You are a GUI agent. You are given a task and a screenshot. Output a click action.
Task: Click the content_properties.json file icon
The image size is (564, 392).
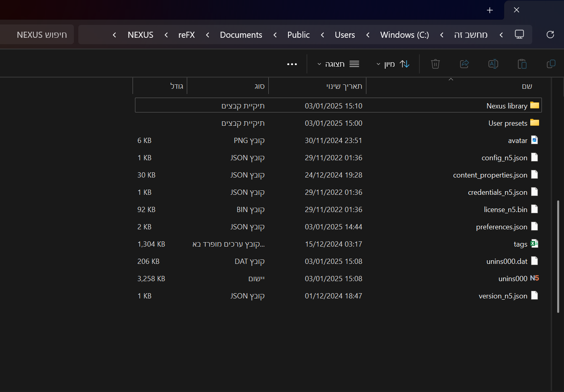535,174
